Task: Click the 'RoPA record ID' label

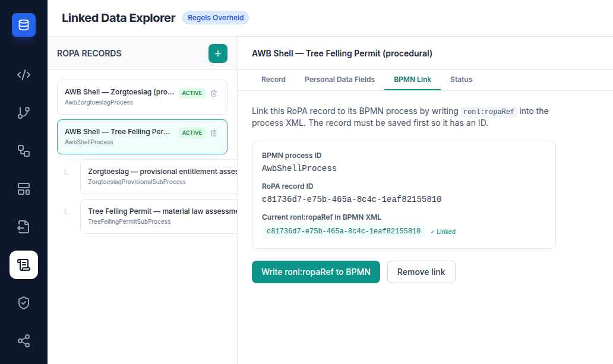Action: tap(287, 186)
